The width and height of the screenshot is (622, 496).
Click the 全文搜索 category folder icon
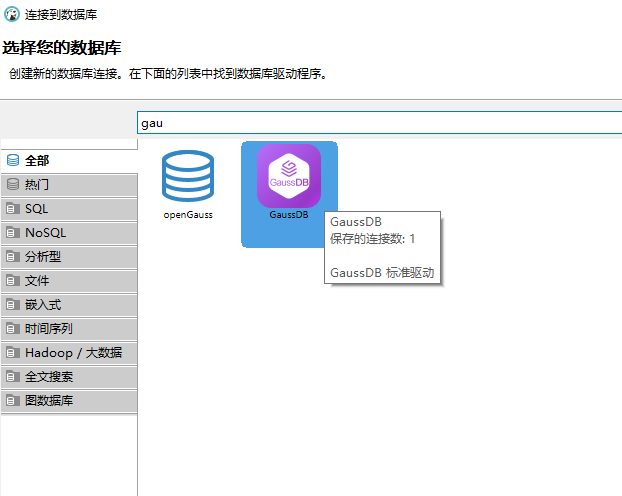pyautogui.click(x=13, y=377)
